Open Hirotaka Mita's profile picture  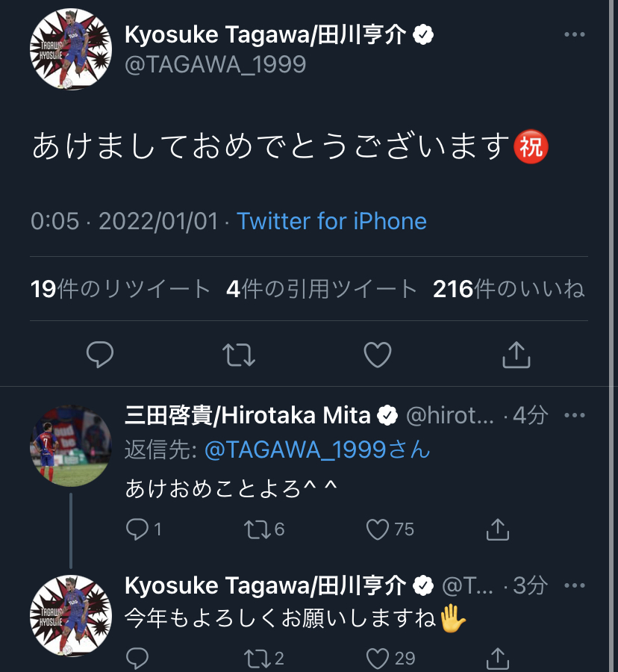pos(70,446)
